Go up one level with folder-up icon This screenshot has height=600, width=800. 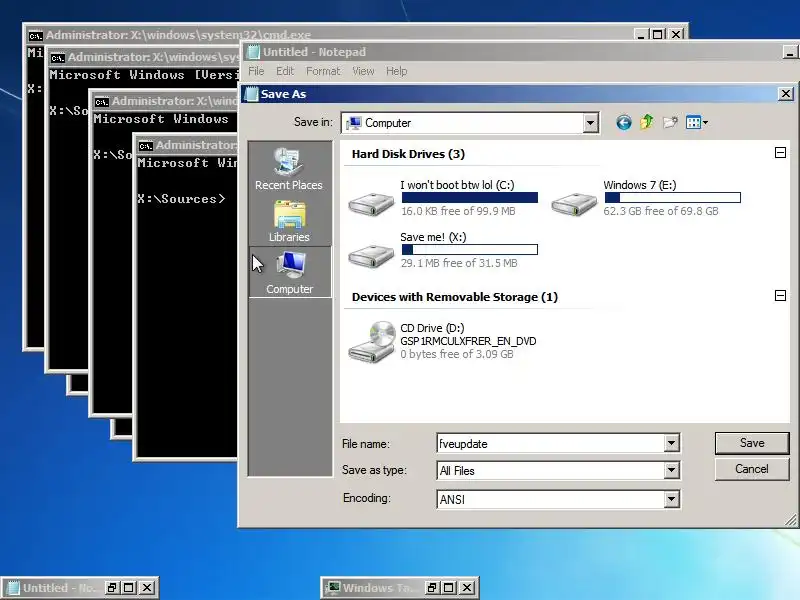[647, 122]
